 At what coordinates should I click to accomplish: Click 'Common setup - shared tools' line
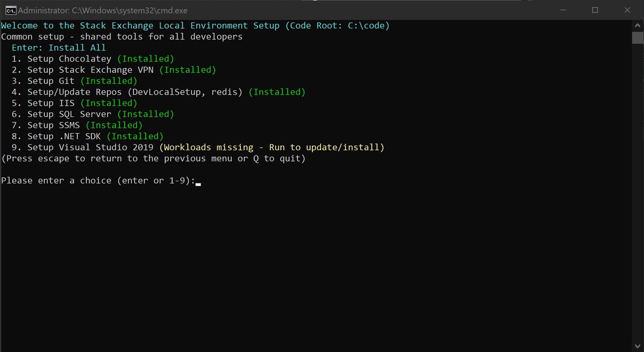pos(122,36)
